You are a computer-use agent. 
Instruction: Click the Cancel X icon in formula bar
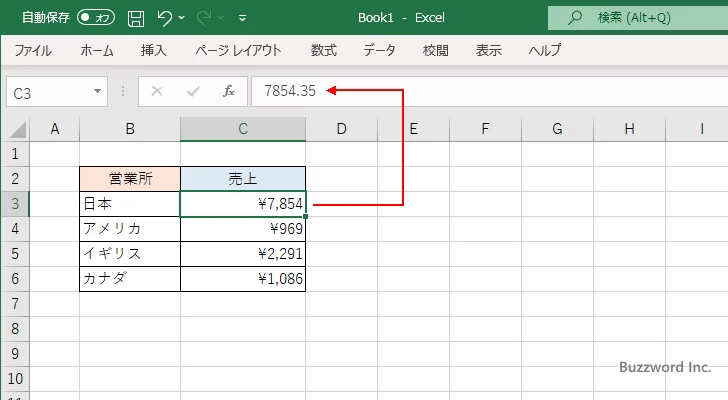(x=157, y=91)
